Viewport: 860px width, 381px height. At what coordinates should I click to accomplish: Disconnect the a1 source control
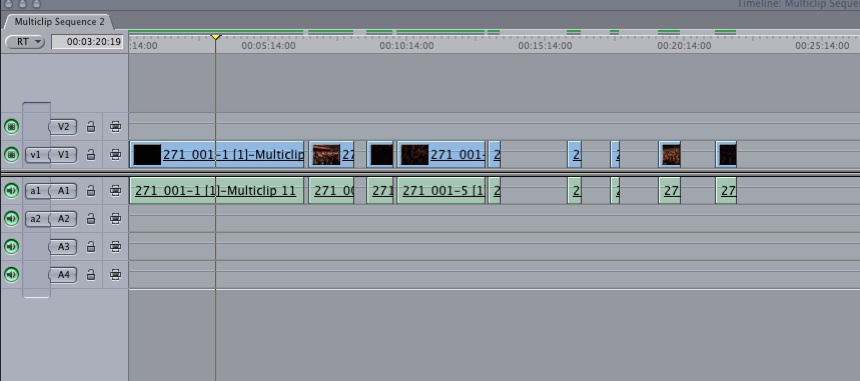pos(36,191)
